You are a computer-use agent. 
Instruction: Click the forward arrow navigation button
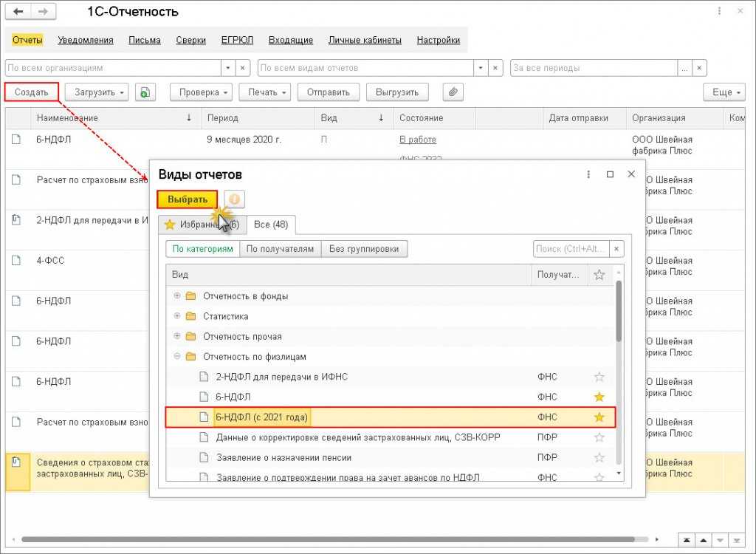[x=43, y=13]
